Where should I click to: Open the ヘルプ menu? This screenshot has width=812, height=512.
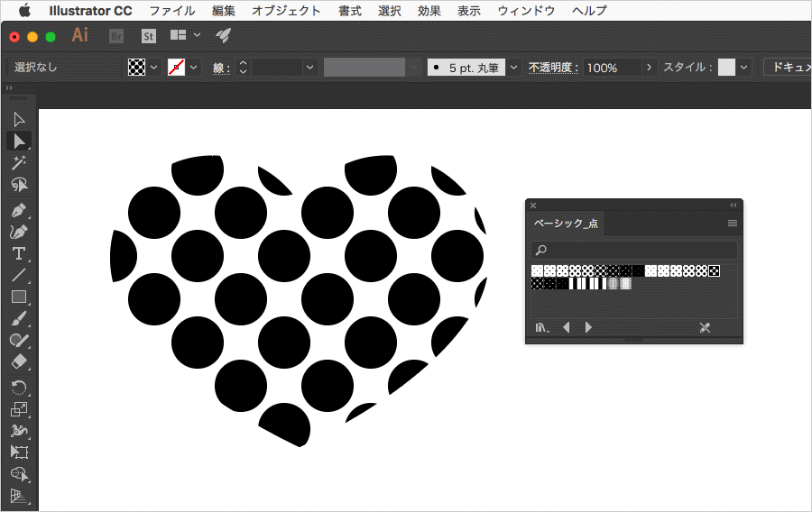pyautogui.click(x=590, y=10)
